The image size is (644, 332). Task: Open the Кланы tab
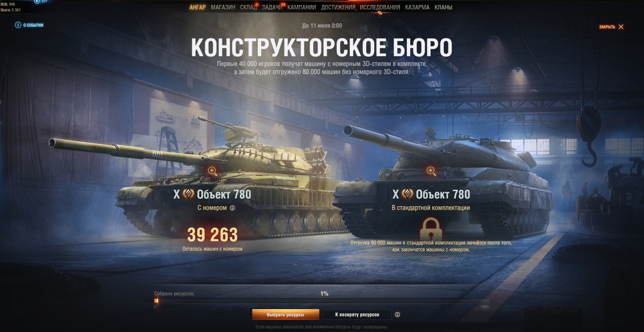click(443, 8)
